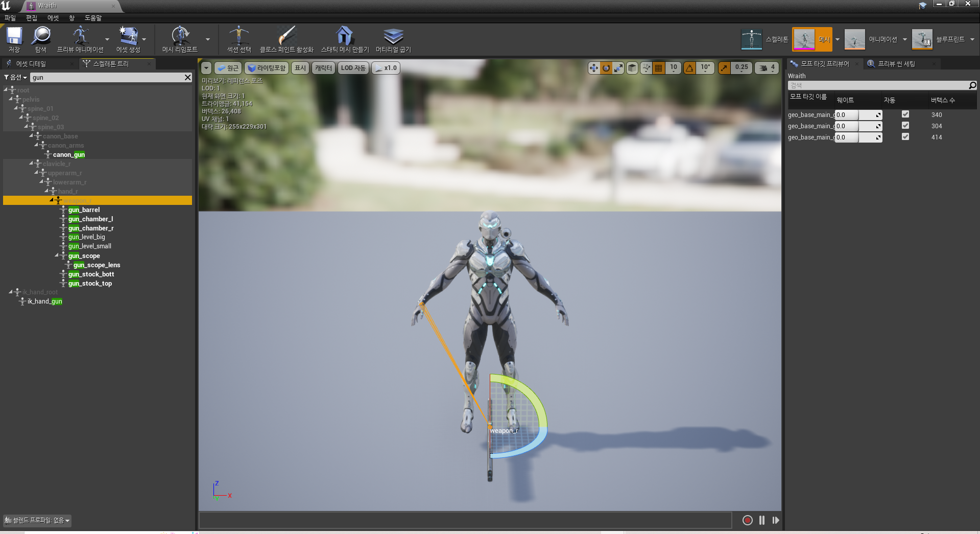Clear the bone search field with the X
980x534 pixels.
click(x=187, y=77)
